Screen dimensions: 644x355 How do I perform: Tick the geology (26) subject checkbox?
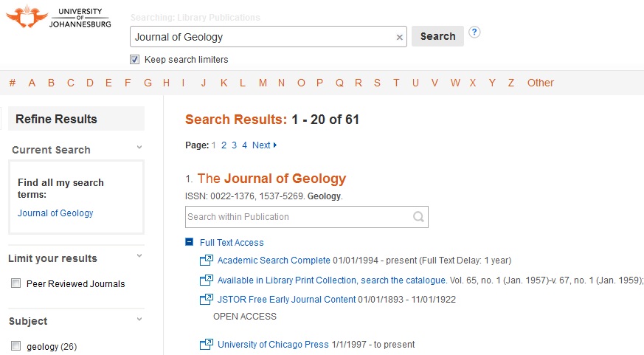(x=16, y=346)
